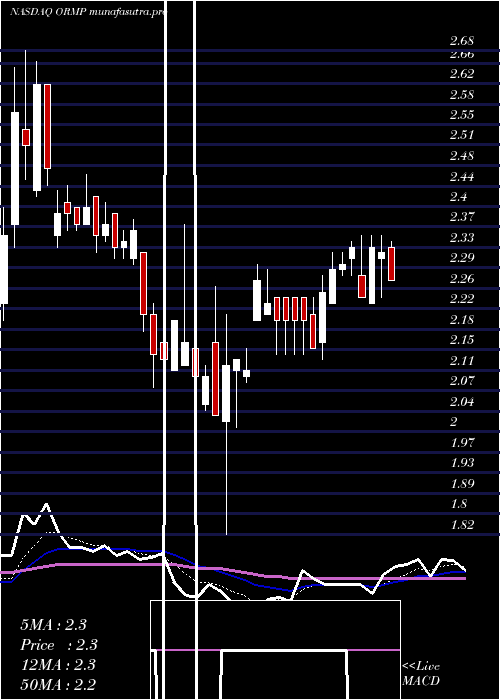Click the 12MA : 2.3 indicator text

[x=58, y=665]
